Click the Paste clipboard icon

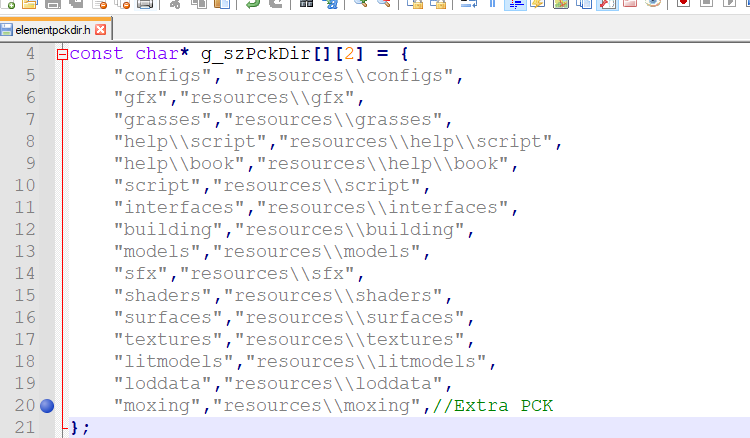click(221, 4)
